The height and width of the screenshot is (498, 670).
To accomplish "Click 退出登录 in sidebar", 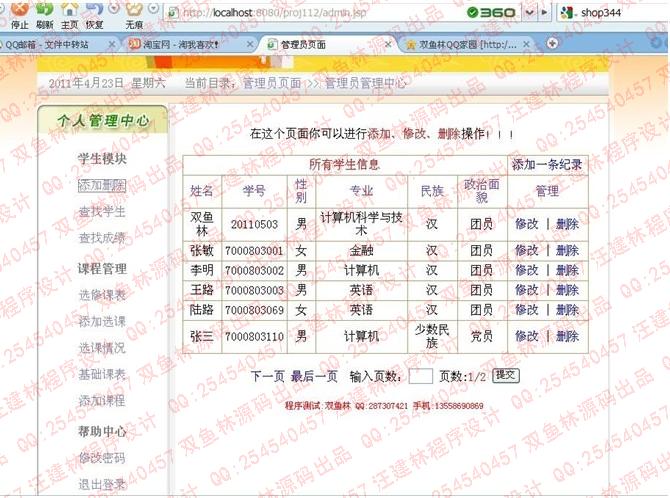I will [x=102, y=484].
